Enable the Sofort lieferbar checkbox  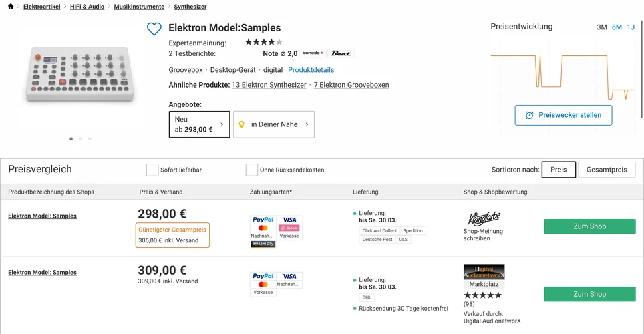tap(152, 170)
